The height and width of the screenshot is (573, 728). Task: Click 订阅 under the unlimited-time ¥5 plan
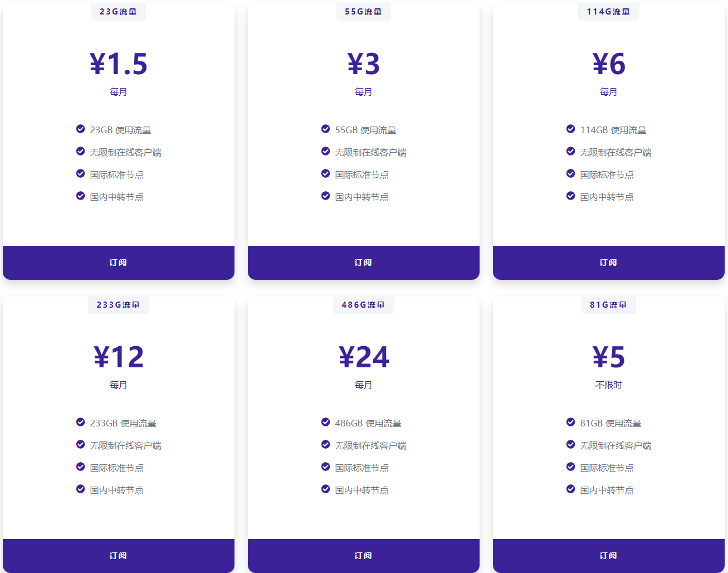pos(608,556)
